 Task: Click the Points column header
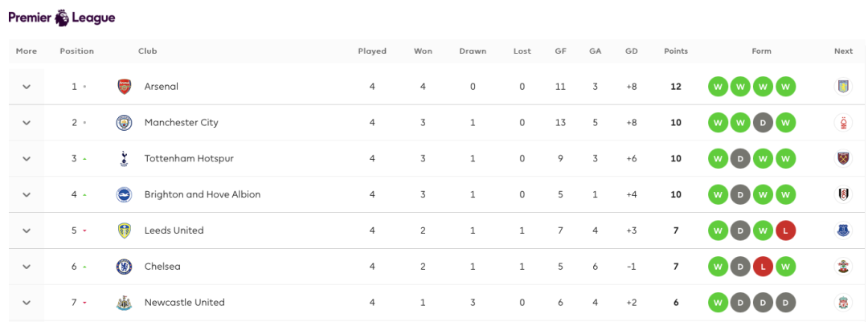[x=676, y=51]
